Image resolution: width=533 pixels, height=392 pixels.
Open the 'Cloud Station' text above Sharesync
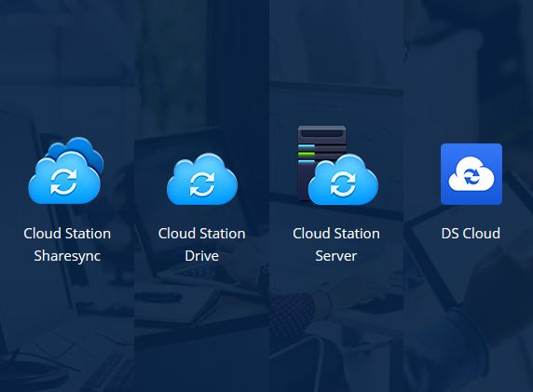pyautogui.click(x=67, y=234)
